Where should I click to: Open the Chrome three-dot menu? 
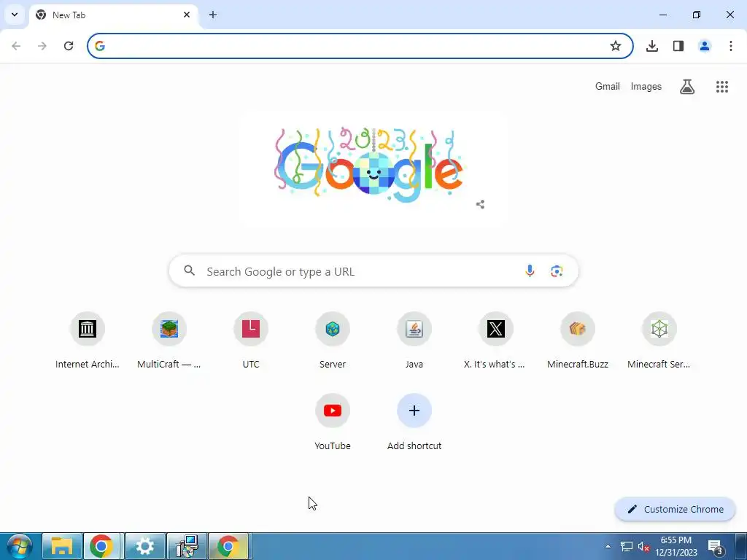[731, 46]
